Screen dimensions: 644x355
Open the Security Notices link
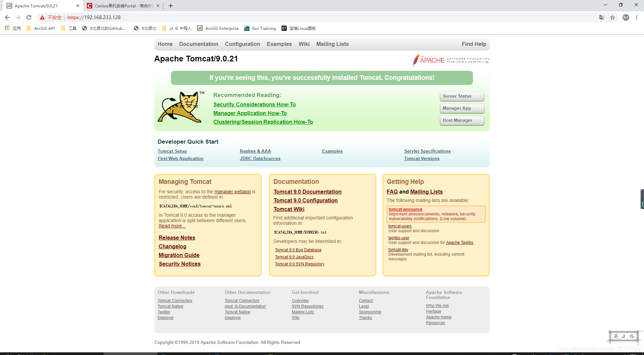[180, 264]
